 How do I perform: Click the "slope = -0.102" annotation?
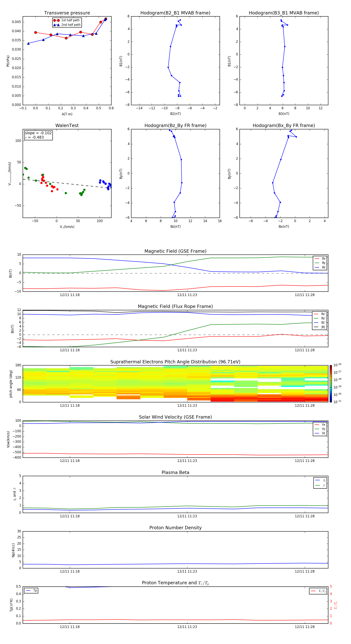tap(38, 133)
